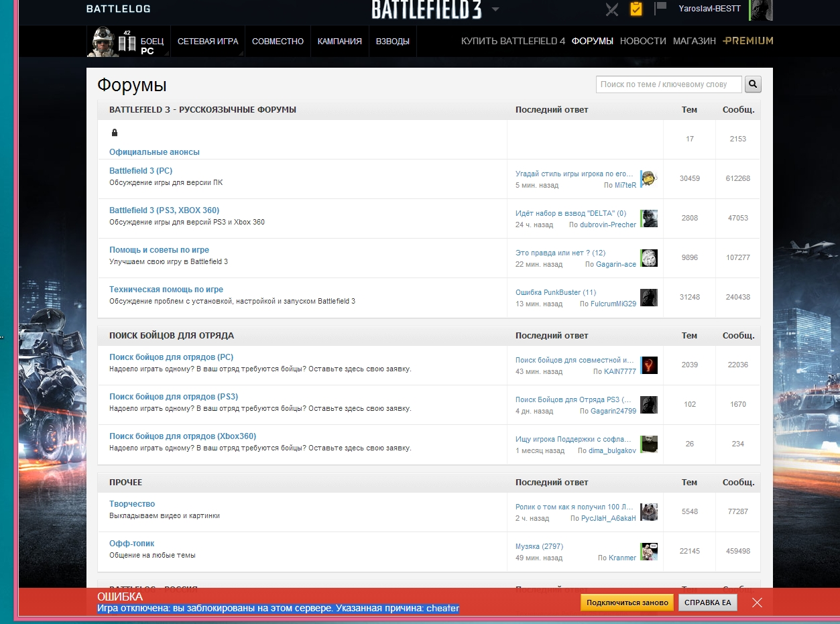
Task: Open thread Идёт набор в взвод DELTA
Action: (571, 213)
